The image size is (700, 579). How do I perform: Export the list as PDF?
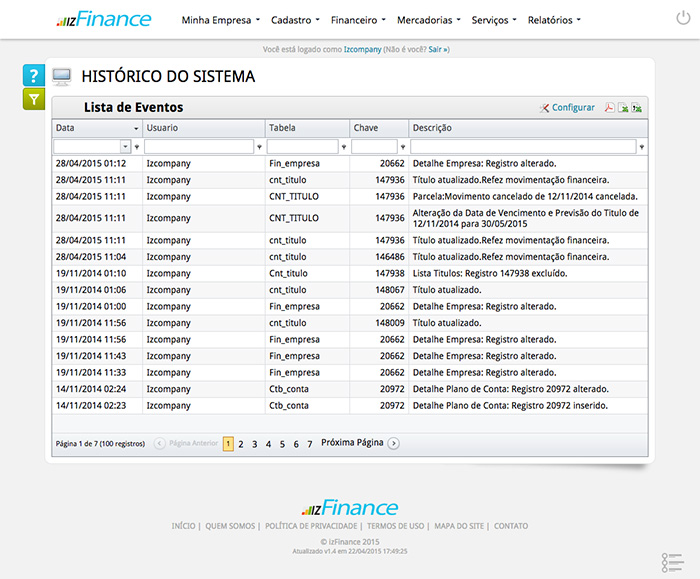[x=608, y=108]
